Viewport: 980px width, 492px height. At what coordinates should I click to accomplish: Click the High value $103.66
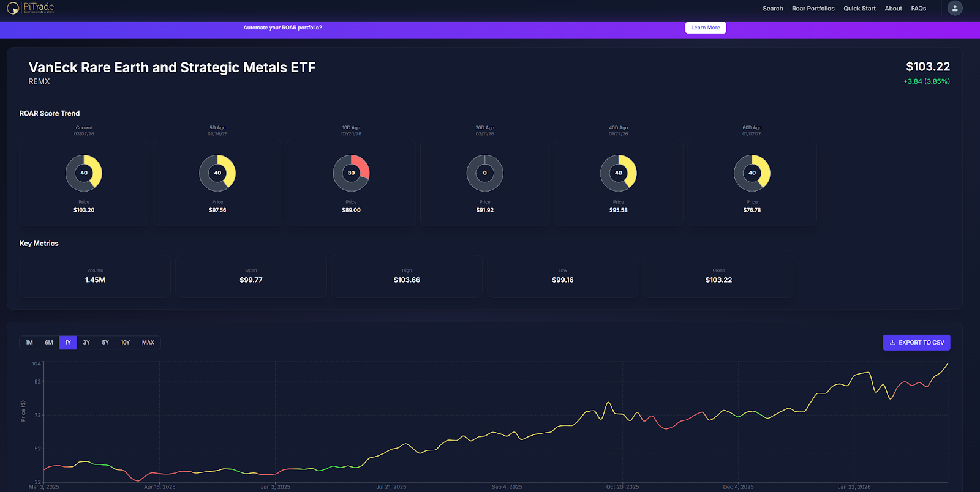[x=407, y=280]
